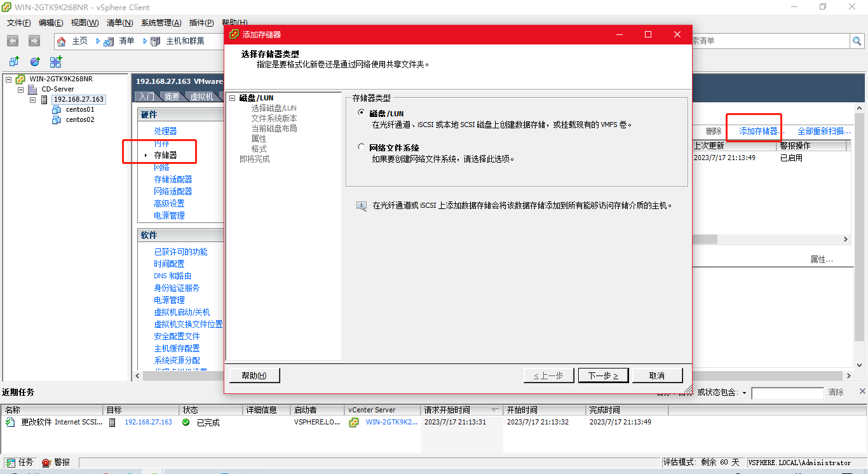Switch to the 虚拟机 tab
This screenshot has height=474, width=868.
click(x=202, y=97)
